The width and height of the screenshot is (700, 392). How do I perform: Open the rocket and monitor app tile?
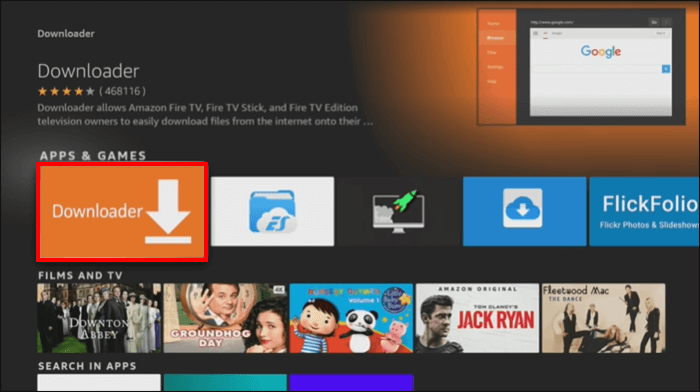pos(398,211)
